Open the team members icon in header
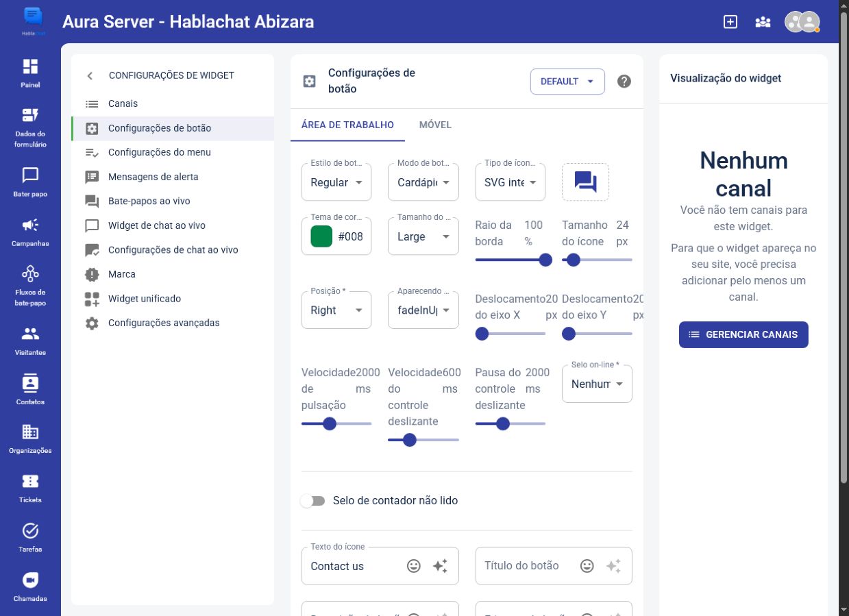This screenshot has height=616, width=849. (x=763, y=22)
